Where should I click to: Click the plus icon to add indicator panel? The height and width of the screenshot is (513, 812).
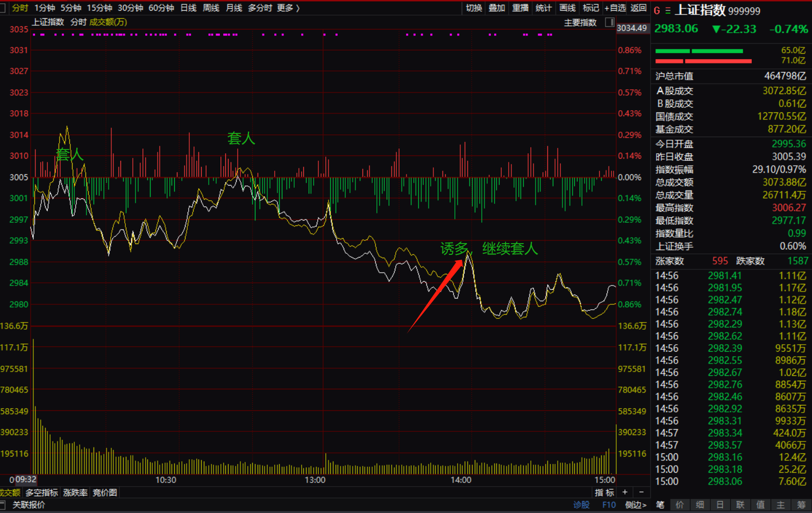pos(625,492)
